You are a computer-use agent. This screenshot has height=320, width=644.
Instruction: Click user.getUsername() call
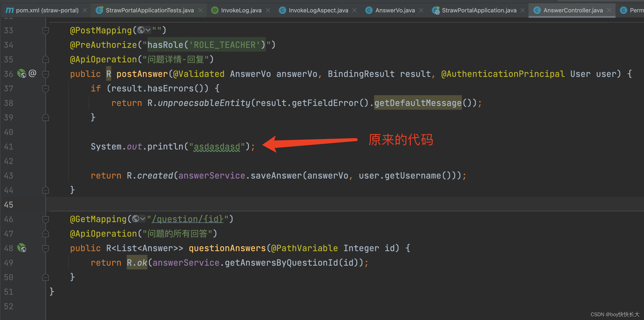coord(405,176)
